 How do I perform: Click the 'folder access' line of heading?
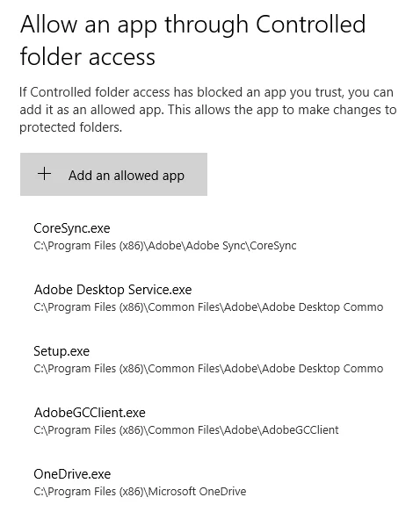pos(88,56)
